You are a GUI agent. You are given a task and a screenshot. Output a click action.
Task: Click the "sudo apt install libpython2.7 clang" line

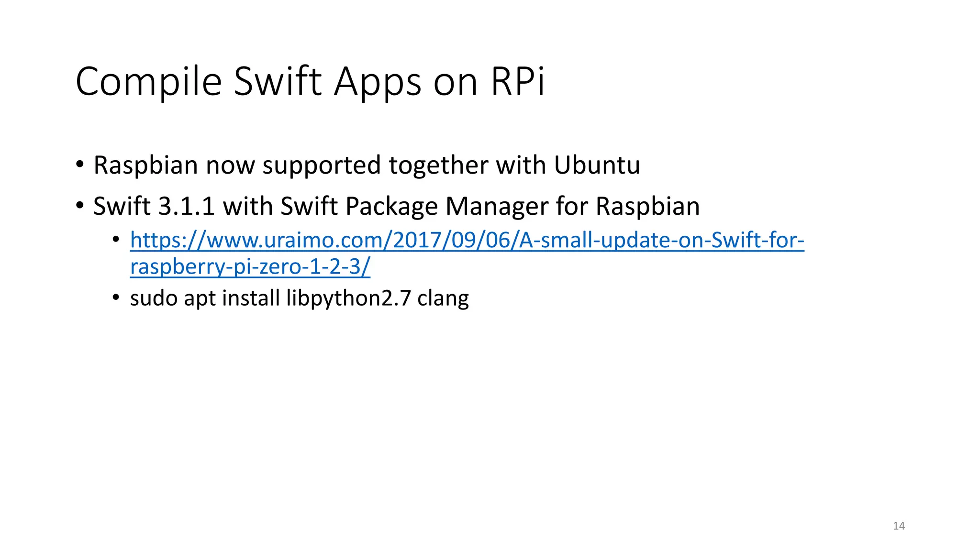click(300, 298)
